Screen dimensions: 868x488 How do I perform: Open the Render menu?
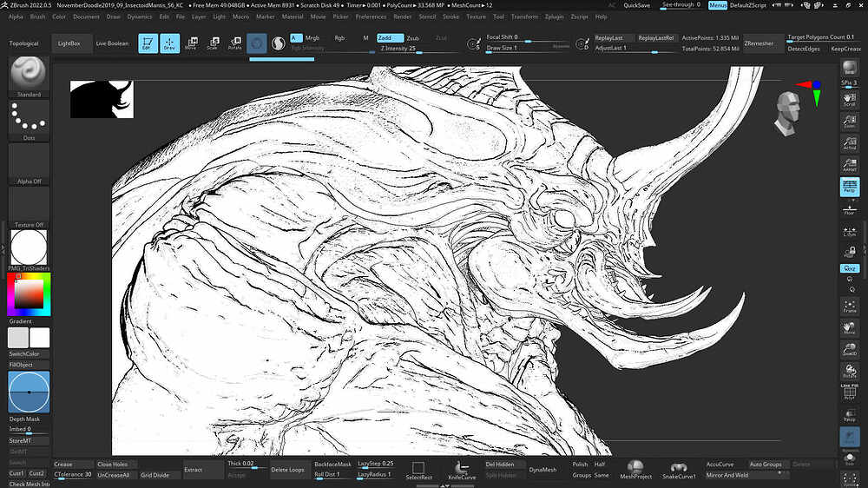tap(403, 16)
